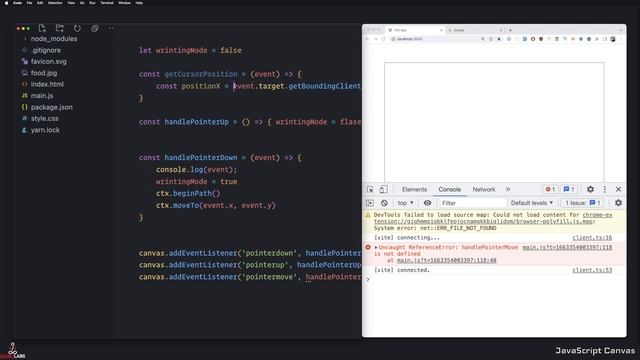
Task: Open index.html in the file tree
Action: pos(47,84)
